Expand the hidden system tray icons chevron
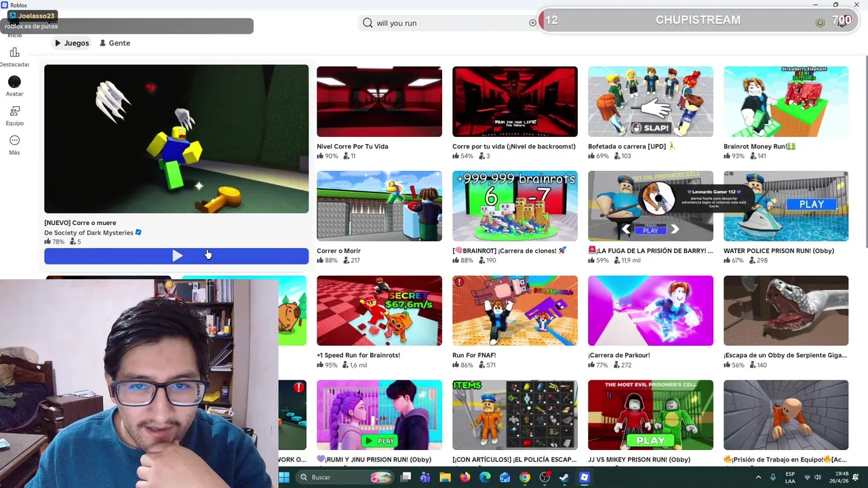Image resolution: width=868 pixels, height=488 pixels. 758,477
